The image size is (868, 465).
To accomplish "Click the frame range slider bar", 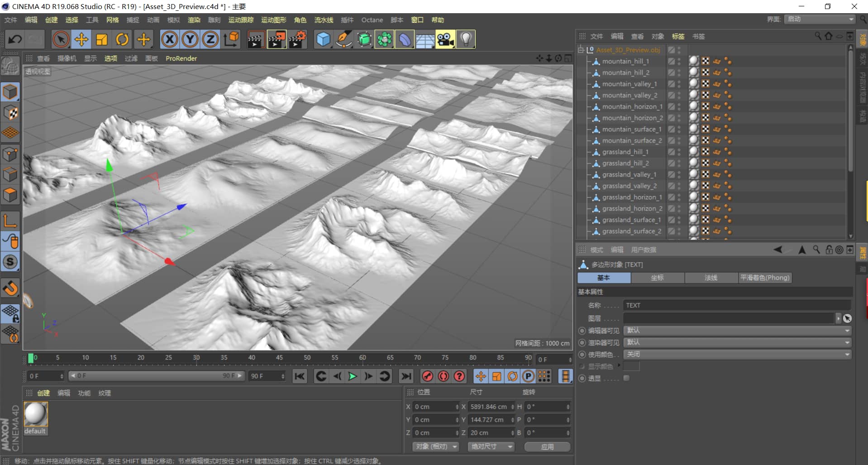I will 157,376.
